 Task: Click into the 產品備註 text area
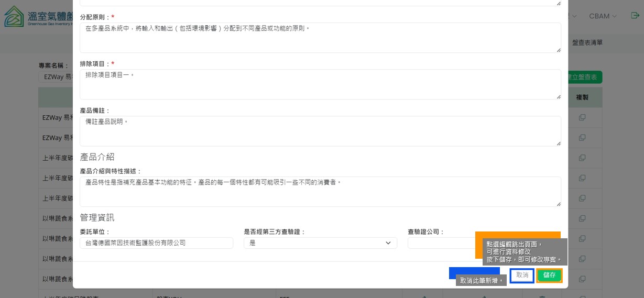320,131
